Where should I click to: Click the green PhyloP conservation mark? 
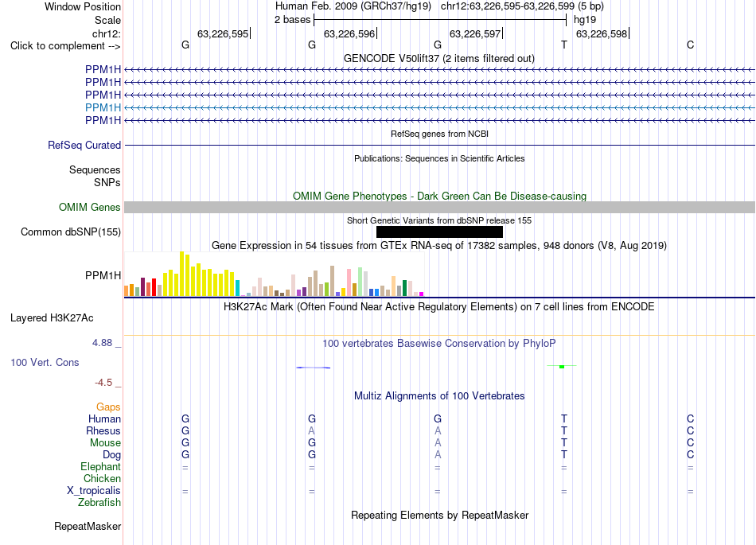(562, 367)
